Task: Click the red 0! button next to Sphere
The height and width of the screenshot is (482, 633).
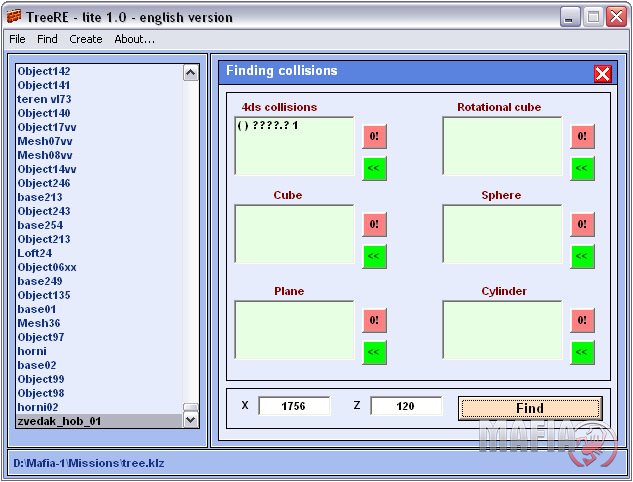Action: click(582, 224)
